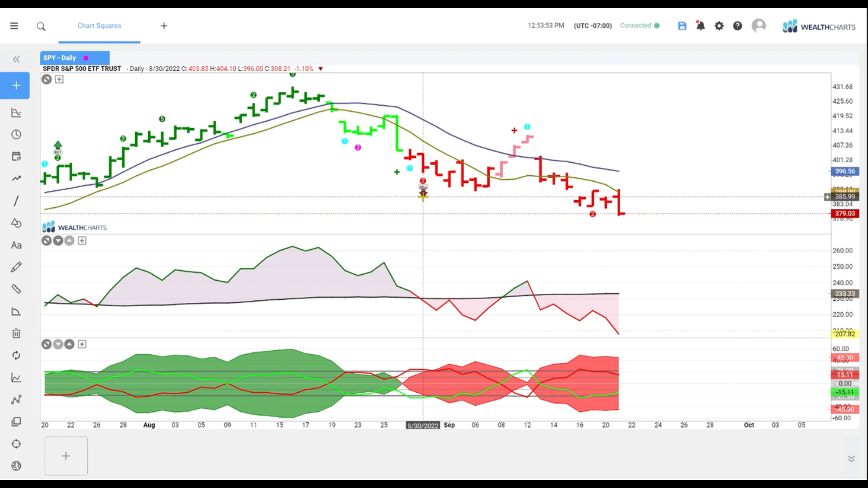Open the clock timeframe tool

point(16,135)
